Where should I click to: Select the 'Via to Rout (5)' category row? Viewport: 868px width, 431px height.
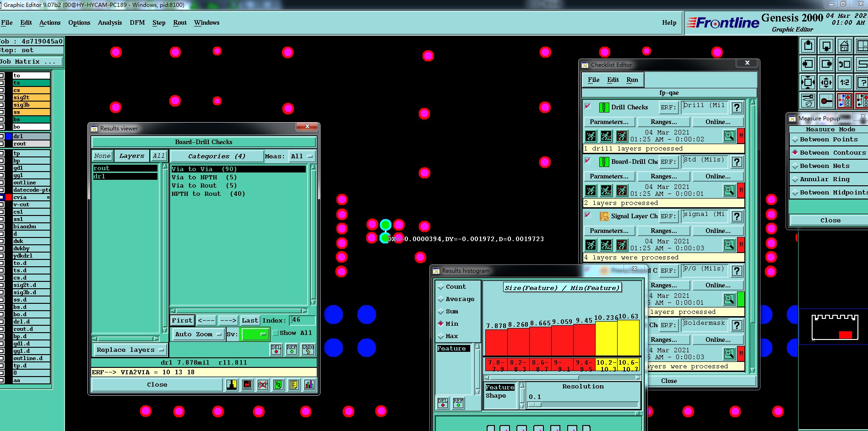point(238,186)
